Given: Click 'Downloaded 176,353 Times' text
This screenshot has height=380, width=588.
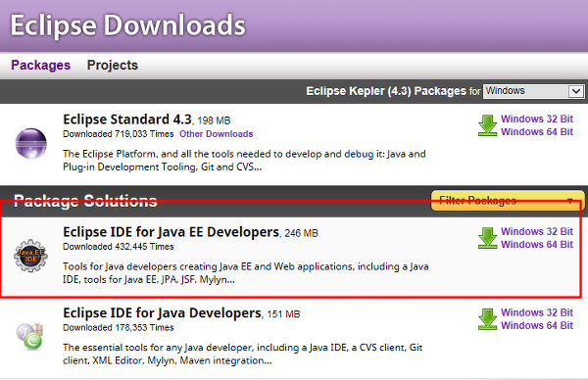Looking at the screenshot, I should pos(119,327).
